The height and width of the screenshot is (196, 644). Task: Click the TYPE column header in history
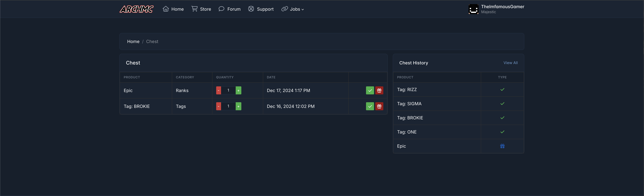click(x=502, y=77)
